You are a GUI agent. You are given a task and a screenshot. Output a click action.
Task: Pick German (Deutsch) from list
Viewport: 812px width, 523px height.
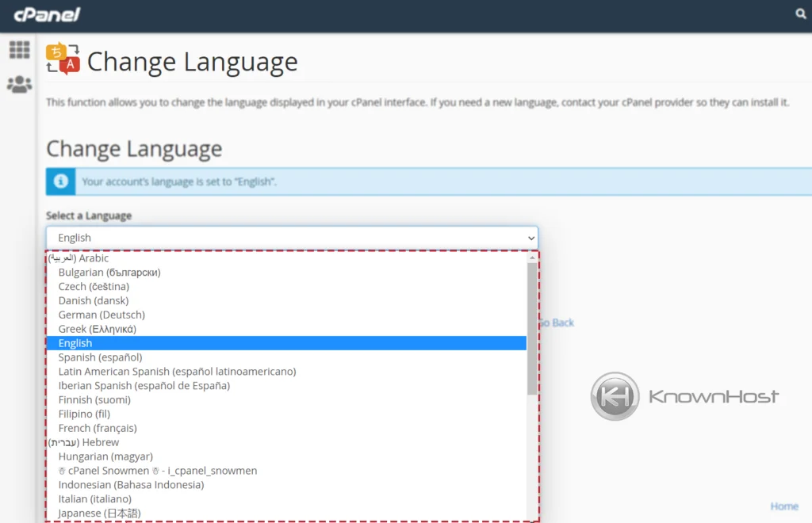tap(286, 315)
